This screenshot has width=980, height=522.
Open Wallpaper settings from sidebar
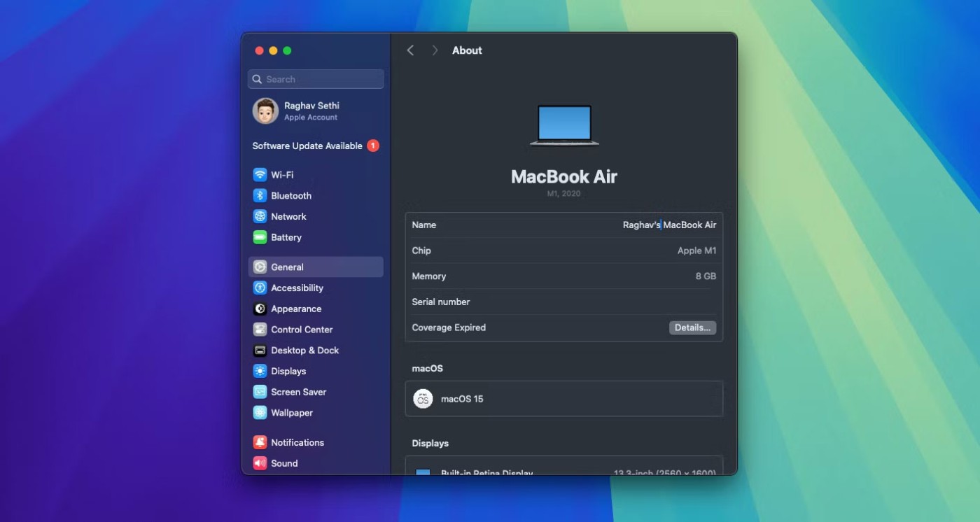(x=291, y=413)
